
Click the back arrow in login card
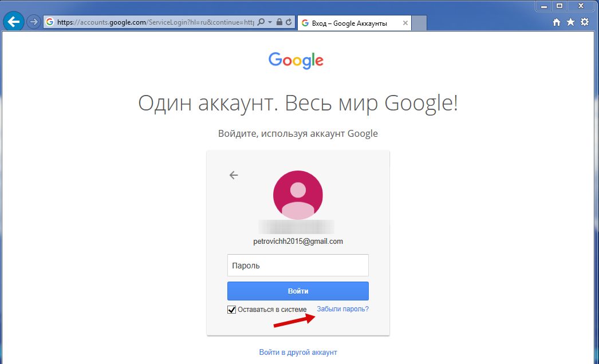[x=234, y=175]
